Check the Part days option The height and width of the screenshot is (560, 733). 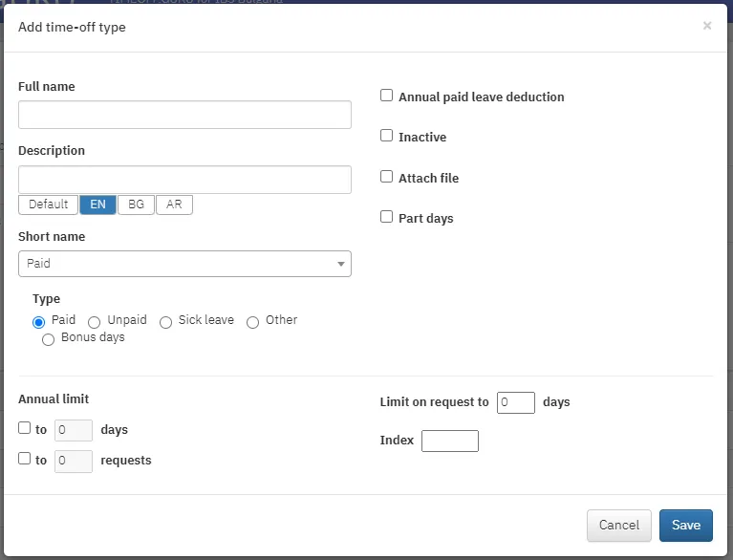387,217
